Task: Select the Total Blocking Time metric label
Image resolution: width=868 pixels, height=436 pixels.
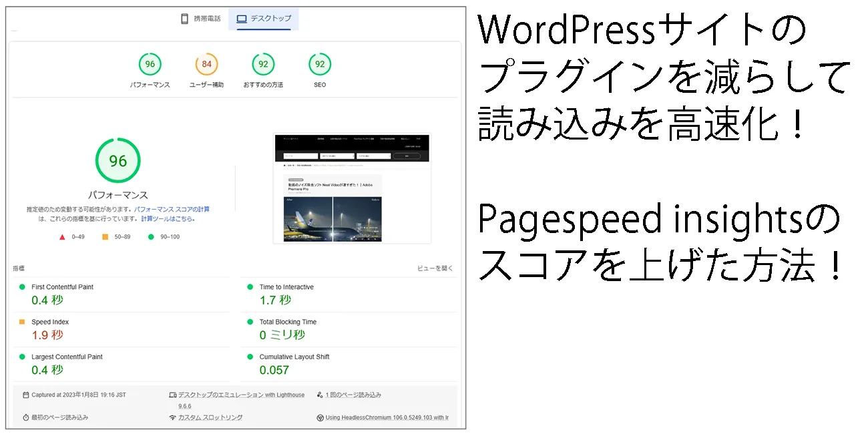Action: pos(288,322)
